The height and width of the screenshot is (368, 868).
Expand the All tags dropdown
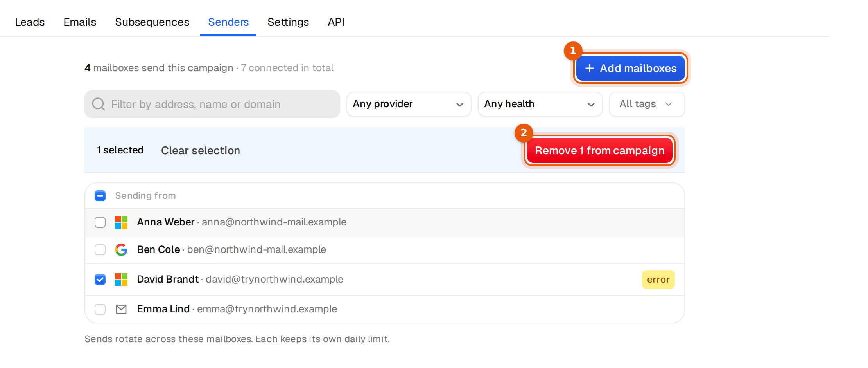[x=647, y=104]
